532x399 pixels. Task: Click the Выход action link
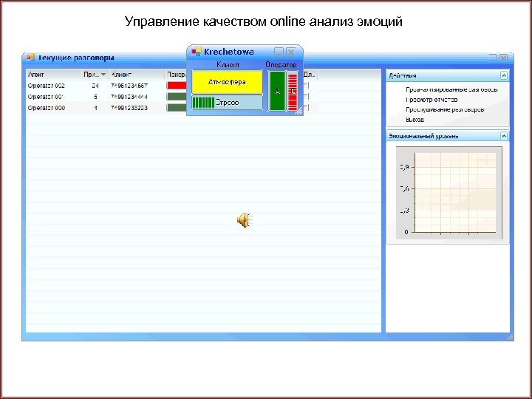coord(415,120)
